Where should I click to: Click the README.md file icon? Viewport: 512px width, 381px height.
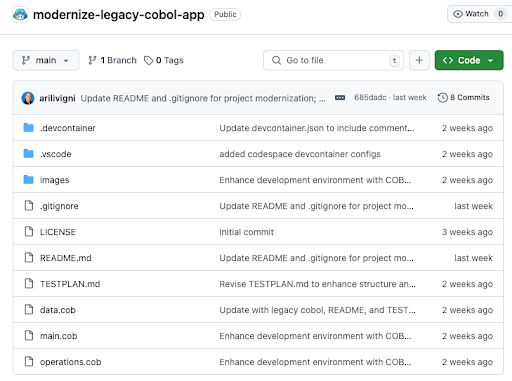(x=29, y=258)
